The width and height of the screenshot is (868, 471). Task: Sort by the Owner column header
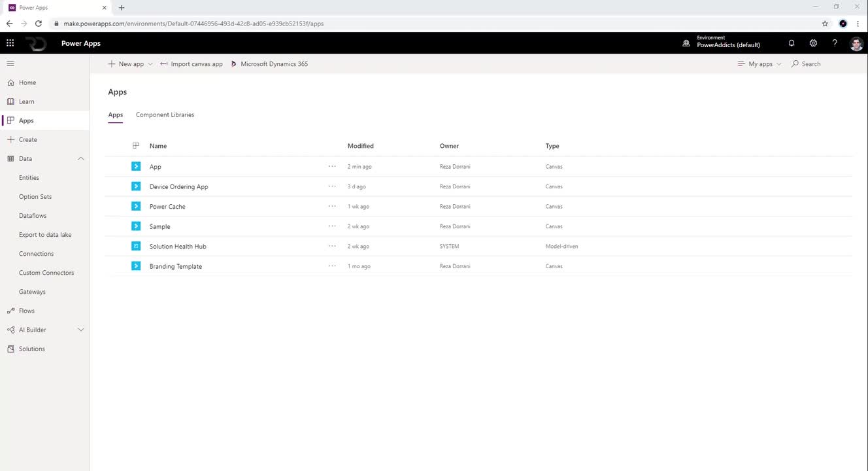[x=449, y=146]
